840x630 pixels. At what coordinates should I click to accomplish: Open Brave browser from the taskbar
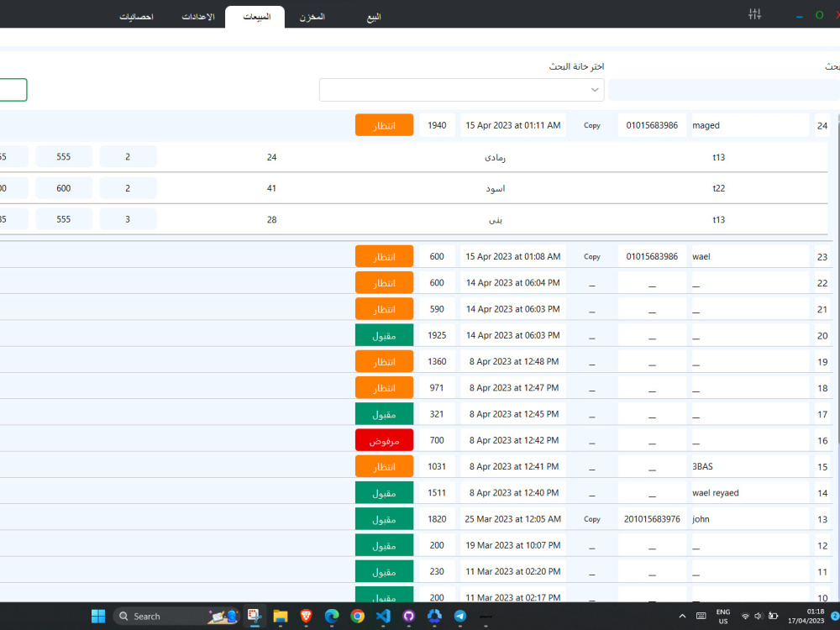click(x=305, y=616)
